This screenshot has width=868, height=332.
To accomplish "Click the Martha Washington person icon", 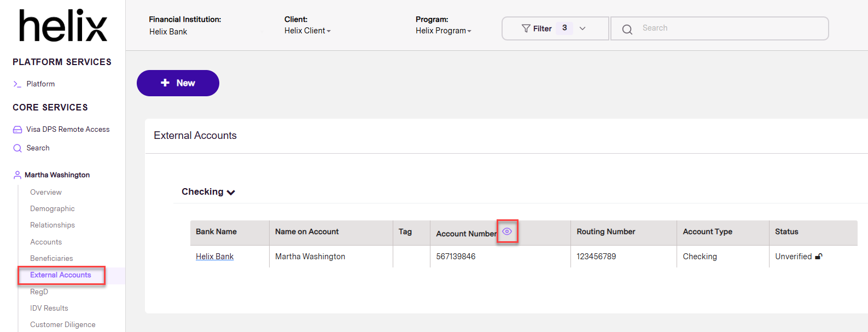I will point(18,175).
